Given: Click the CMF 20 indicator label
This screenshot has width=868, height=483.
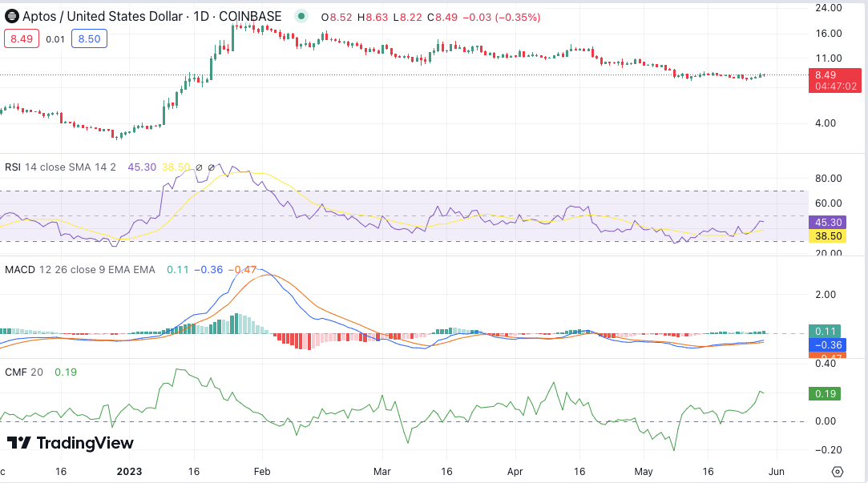Looking at the screenshot, I should pos(24,372).
